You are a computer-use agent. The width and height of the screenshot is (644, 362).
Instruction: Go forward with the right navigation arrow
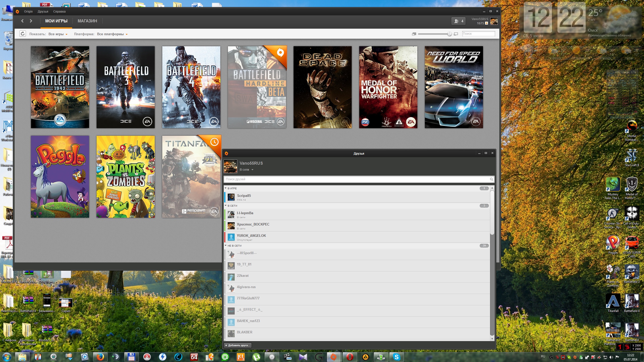point(31,21)
